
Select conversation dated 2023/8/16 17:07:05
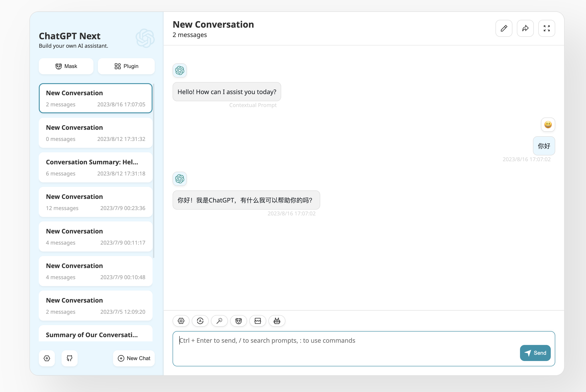(x=95, y=98)
